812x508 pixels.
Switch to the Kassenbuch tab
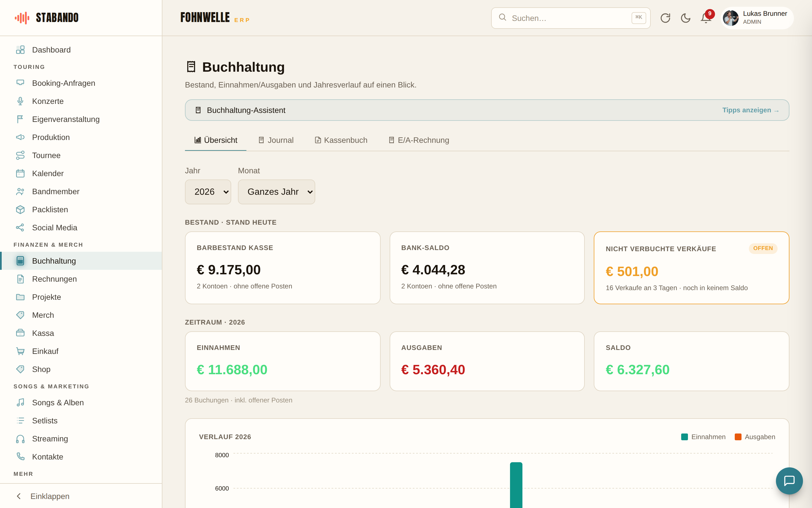341,140
